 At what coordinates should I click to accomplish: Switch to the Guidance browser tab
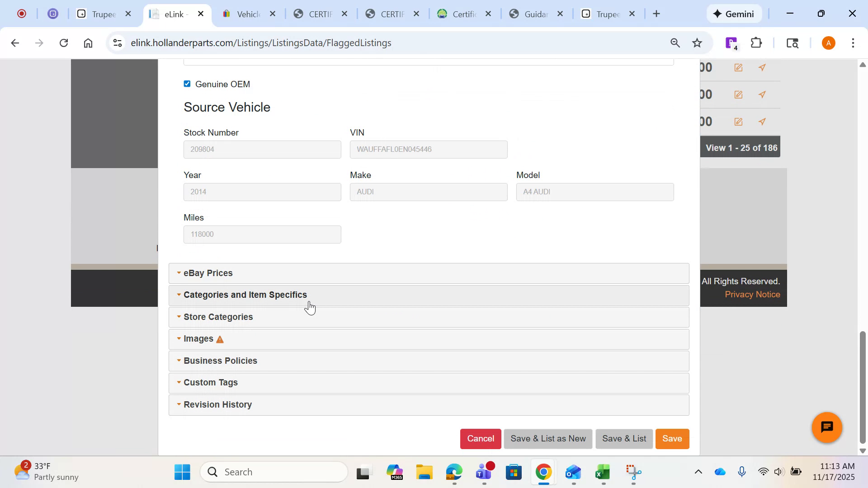click(x=534, y=14)
